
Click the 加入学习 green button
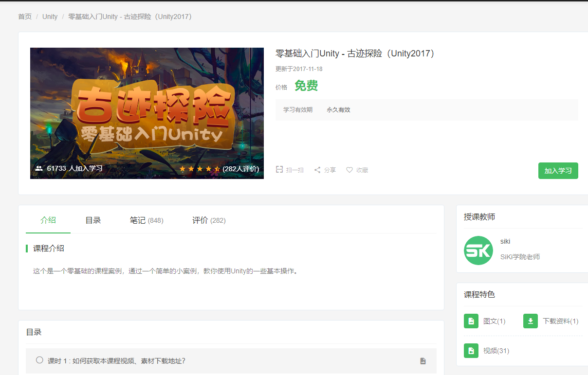[558, 171]
